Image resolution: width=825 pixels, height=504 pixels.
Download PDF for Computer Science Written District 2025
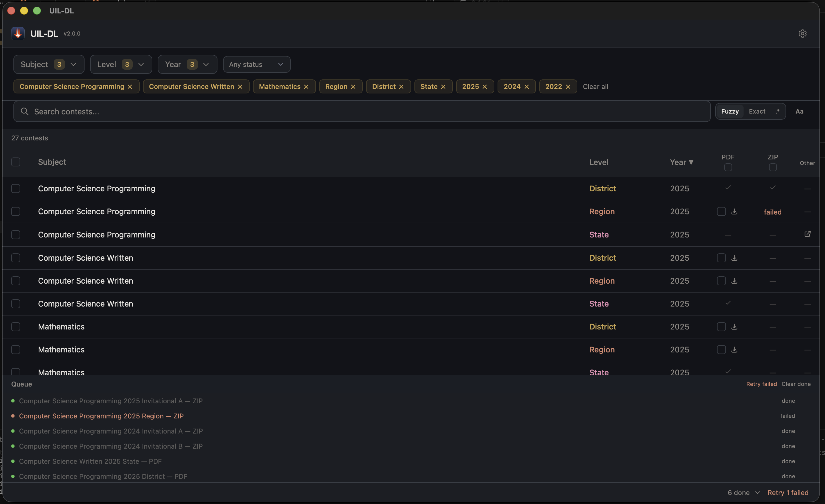click(734, 258)
